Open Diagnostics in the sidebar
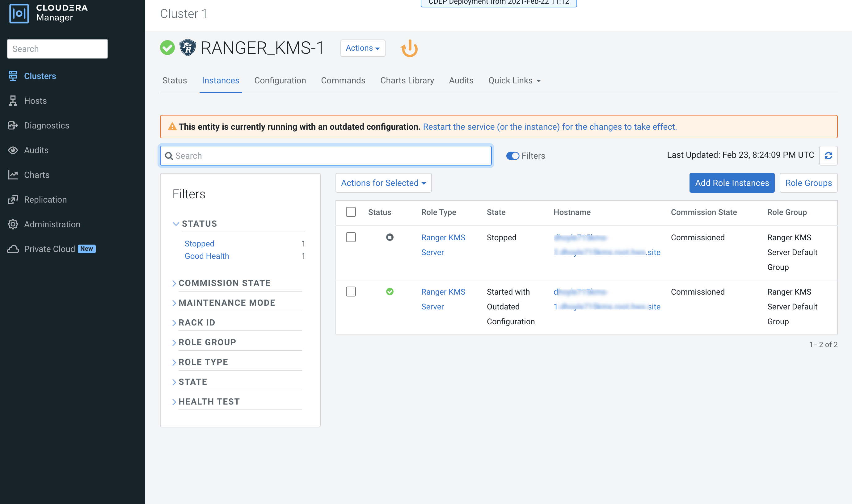This screenshot has height=504, width=852. pyautogui.click(x=47, y=126)
